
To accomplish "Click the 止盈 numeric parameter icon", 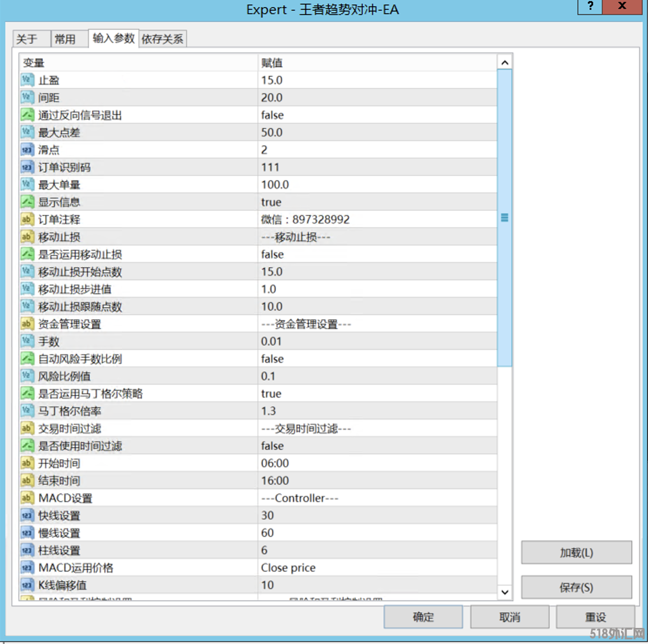I will point(27,80).
